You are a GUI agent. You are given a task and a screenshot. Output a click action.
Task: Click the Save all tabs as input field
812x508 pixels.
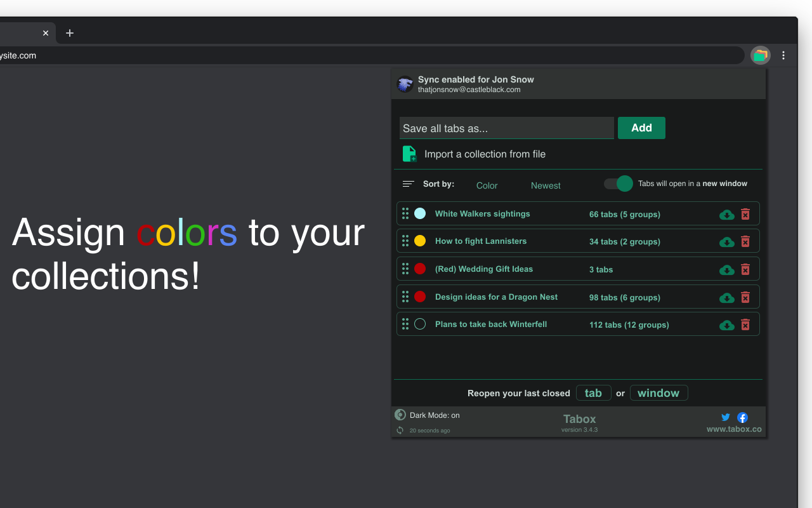coord(506,128)
